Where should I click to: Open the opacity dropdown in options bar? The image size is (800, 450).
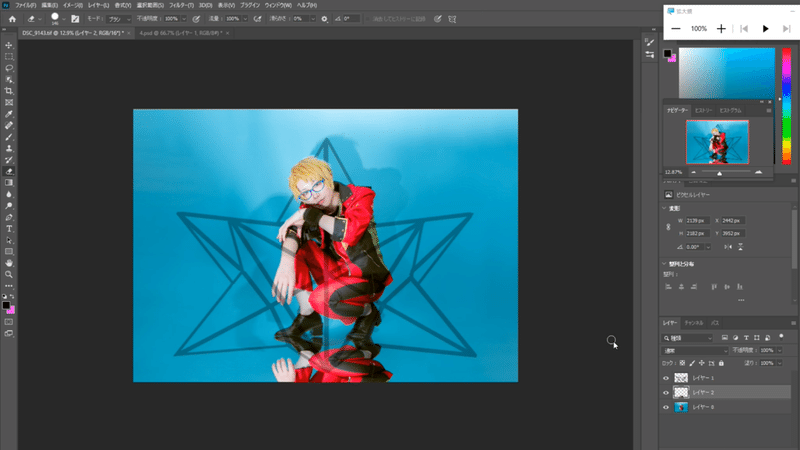[184, 19]
